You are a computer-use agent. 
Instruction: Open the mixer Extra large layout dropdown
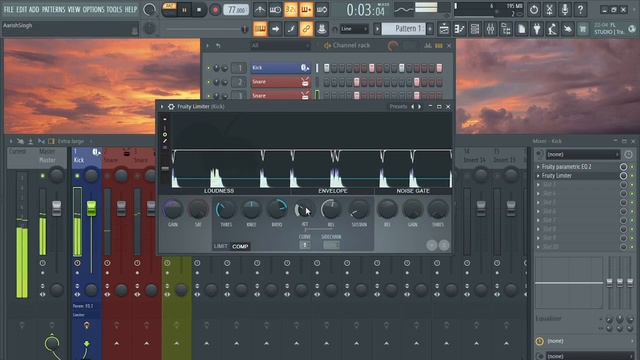pyautogui.click(x=74, y=141)
